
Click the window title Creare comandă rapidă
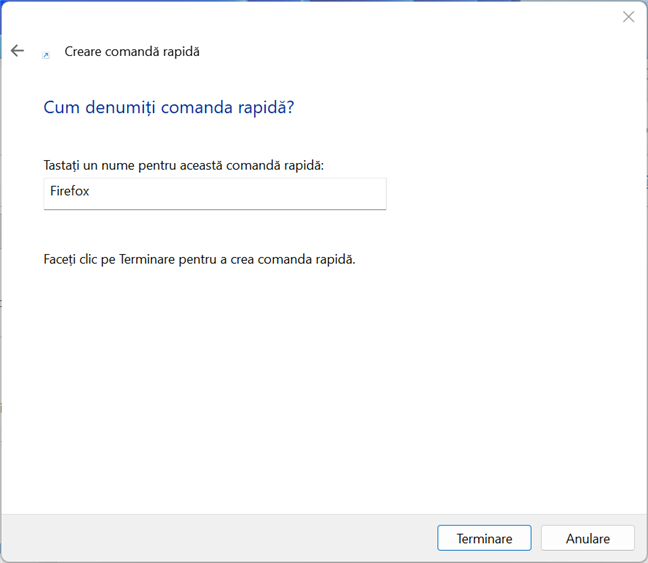pyautogui.click(x=132, y=52)
